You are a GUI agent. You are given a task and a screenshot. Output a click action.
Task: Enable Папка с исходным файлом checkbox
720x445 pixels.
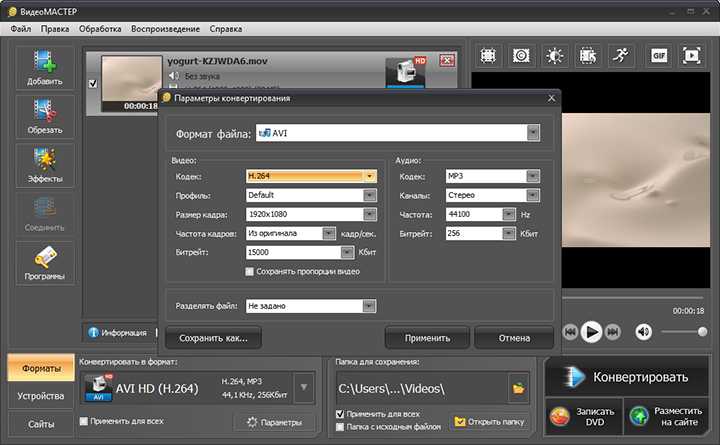click(x=340, y=427)
